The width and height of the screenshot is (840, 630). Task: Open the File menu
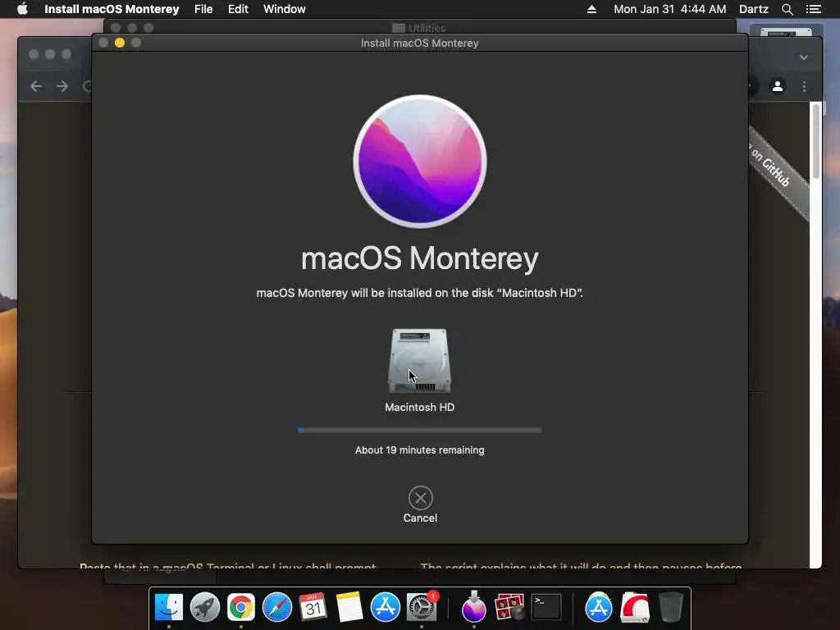coord(203,9)
